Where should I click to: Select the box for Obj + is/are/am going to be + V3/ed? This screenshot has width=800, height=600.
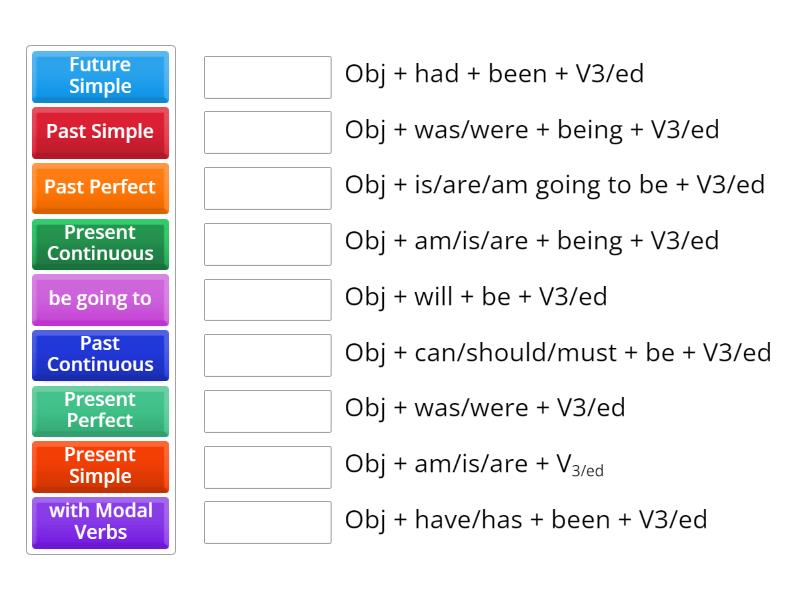(266, 186)
